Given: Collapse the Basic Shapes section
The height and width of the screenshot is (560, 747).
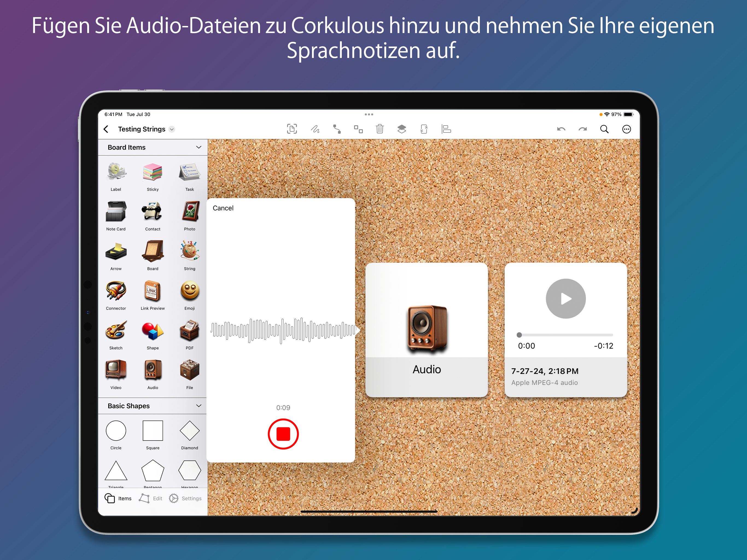Looking at the screenshot, I should point(199,406).
